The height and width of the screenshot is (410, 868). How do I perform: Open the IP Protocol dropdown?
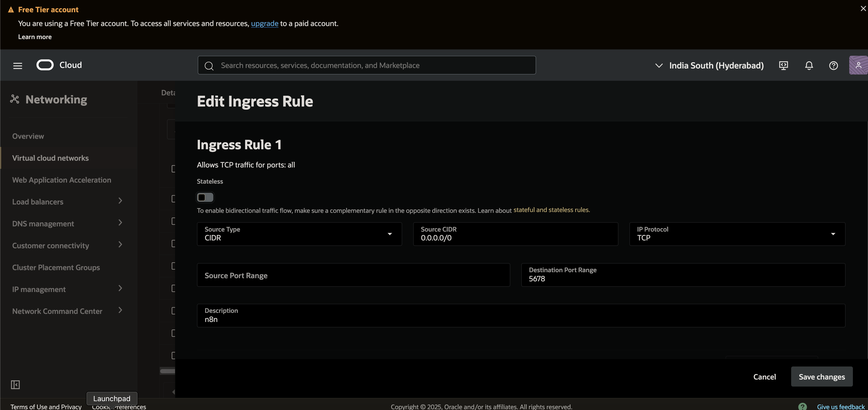click(x=737, y=234)
